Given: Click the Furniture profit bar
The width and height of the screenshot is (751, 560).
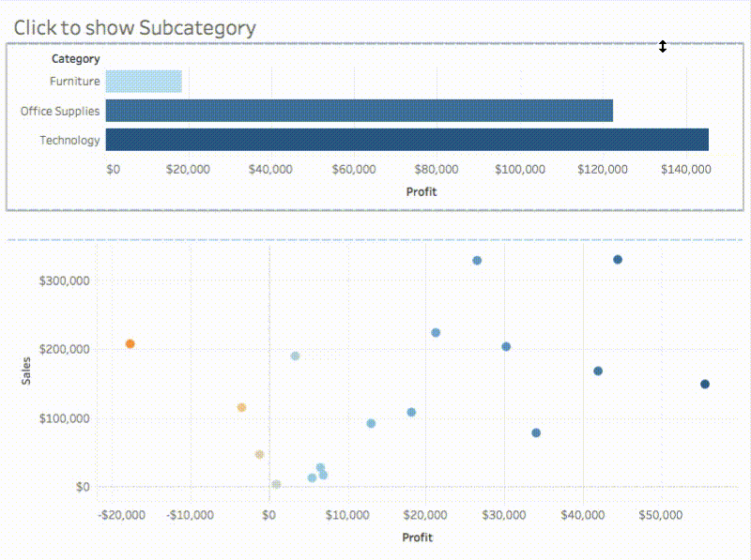Looking at the screenshot, I should click(144, 82).
